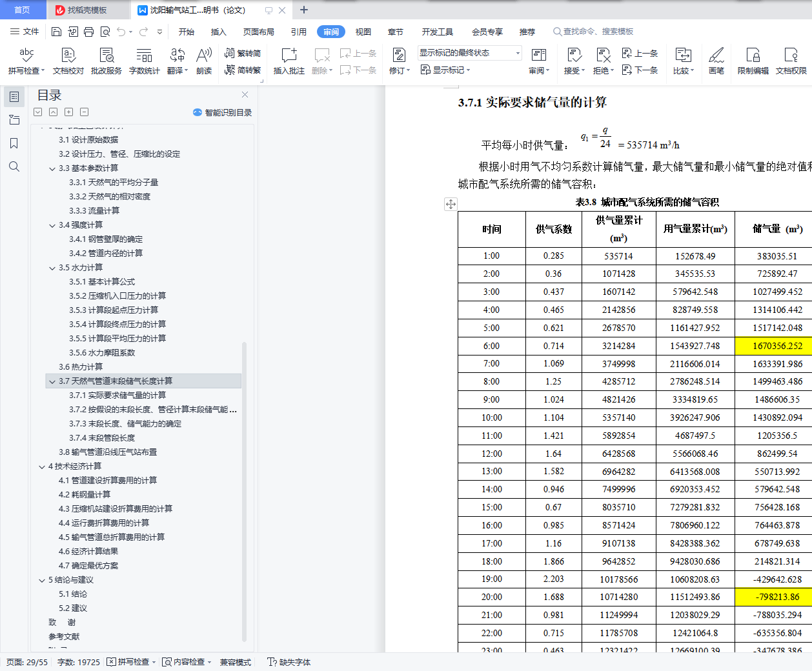Click the outline level-up arrow button in 目录 pane
Image resolution: width=812 pixels, height=671 pixels.
[x=54, y=112]
